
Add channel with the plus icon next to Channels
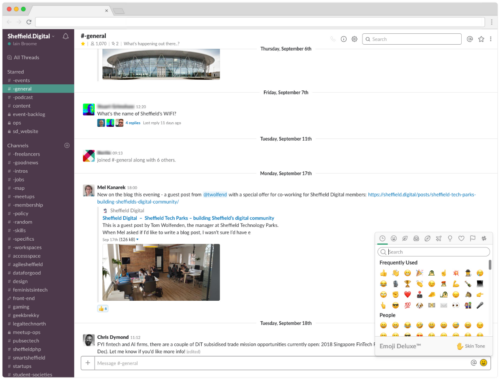click(67, 145)
